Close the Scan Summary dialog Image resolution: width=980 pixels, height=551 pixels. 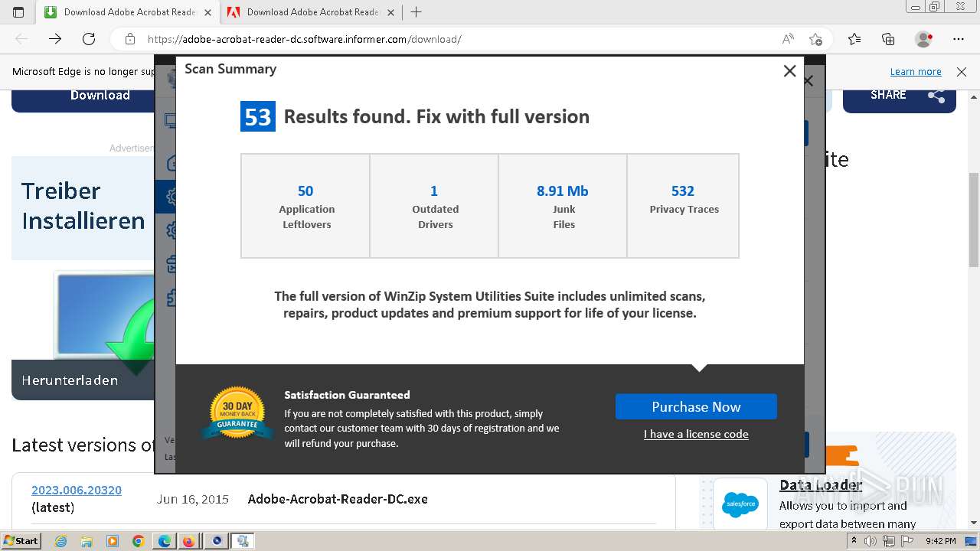[x=789, y=71]
